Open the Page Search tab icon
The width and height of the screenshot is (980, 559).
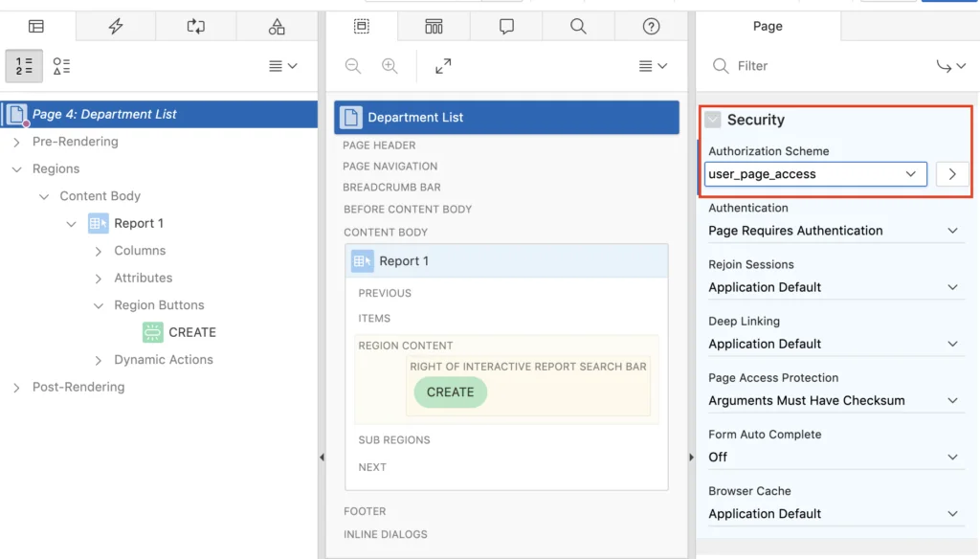(579, 26)
